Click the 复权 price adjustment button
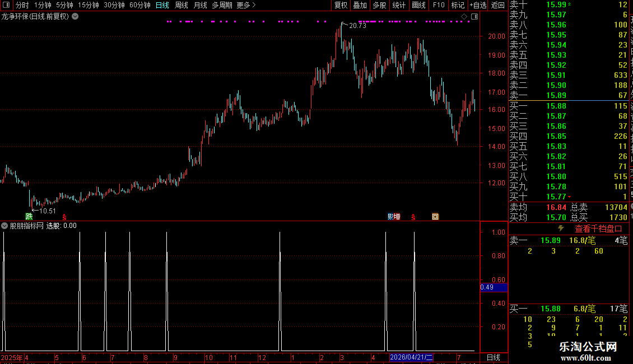 click(x=341, y=5)
